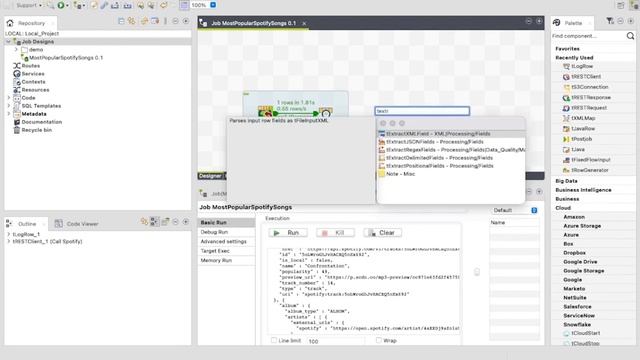The height and width of the screenshot is (360, 640).
Task: Collapse the Job Designs tree node
Action: (8, 42)
